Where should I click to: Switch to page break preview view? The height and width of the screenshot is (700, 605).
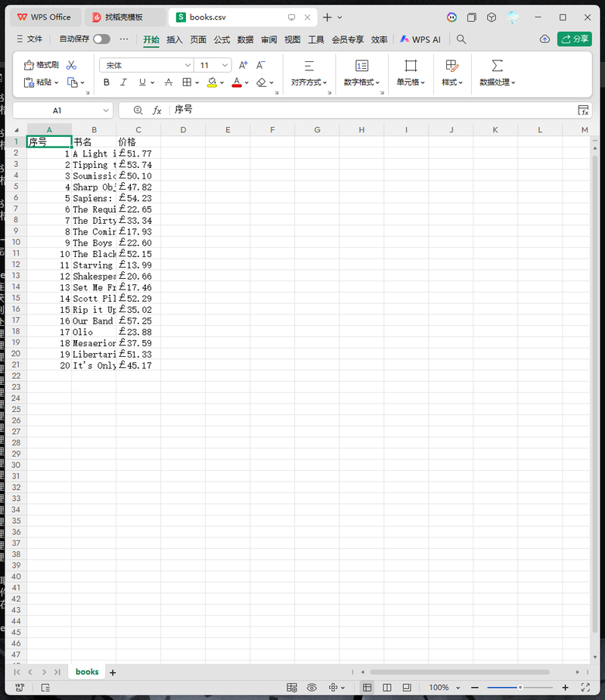(387, 687)
